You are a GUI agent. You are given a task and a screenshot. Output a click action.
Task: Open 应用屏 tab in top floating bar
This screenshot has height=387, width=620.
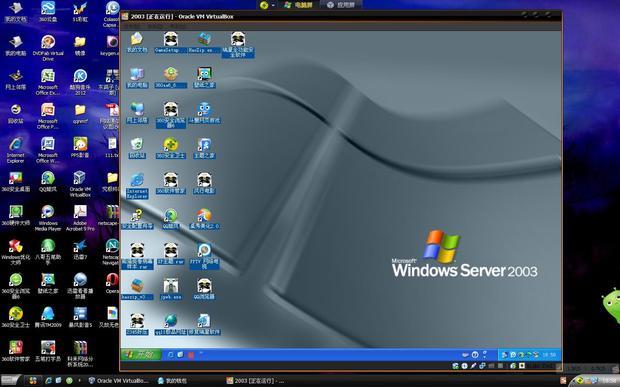[x=341, y=5]
